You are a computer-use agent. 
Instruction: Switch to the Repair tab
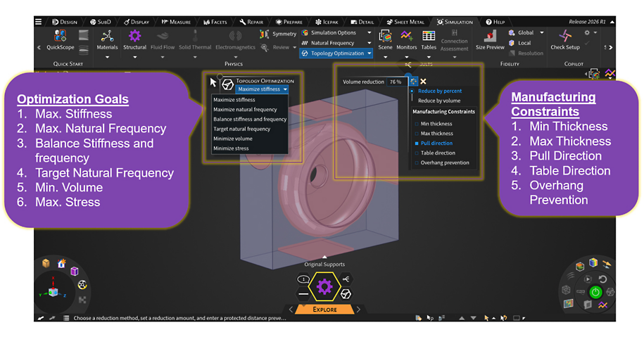(251, 22)
